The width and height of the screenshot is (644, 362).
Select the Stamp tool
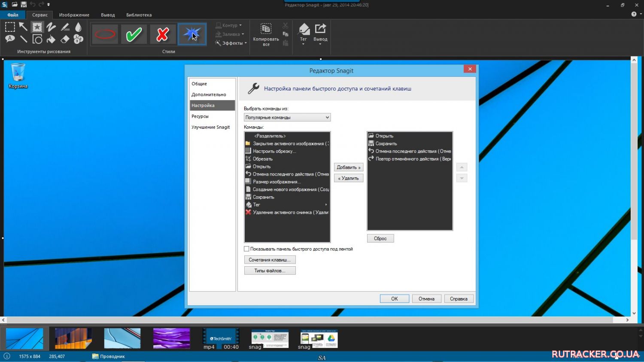point(37,27)
